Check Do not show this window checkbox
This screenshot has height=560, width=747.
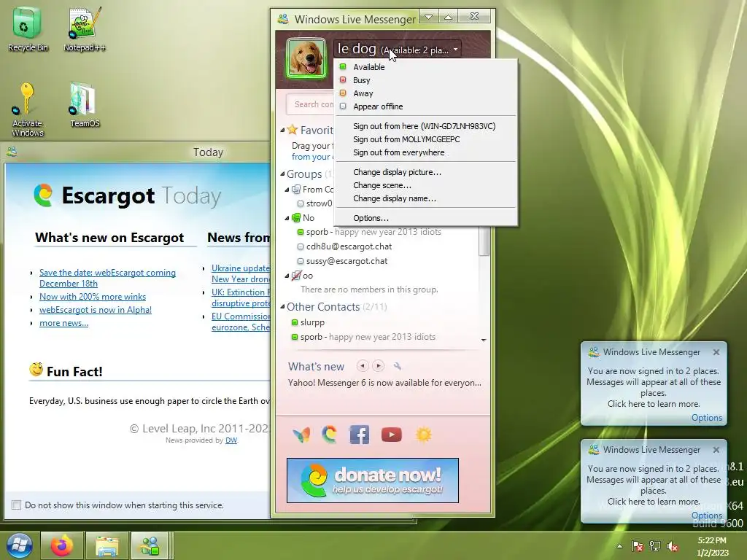click(16, 505)
